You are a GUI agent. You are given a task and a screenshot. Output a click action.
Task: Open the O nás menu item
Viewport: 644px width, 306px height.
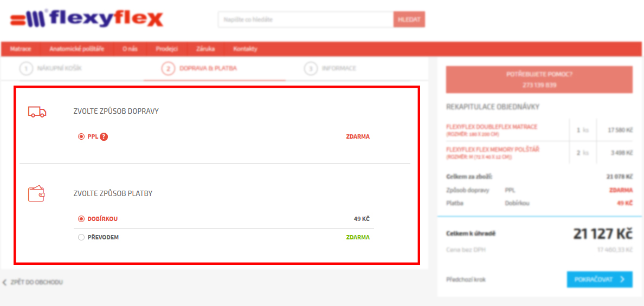130,49
